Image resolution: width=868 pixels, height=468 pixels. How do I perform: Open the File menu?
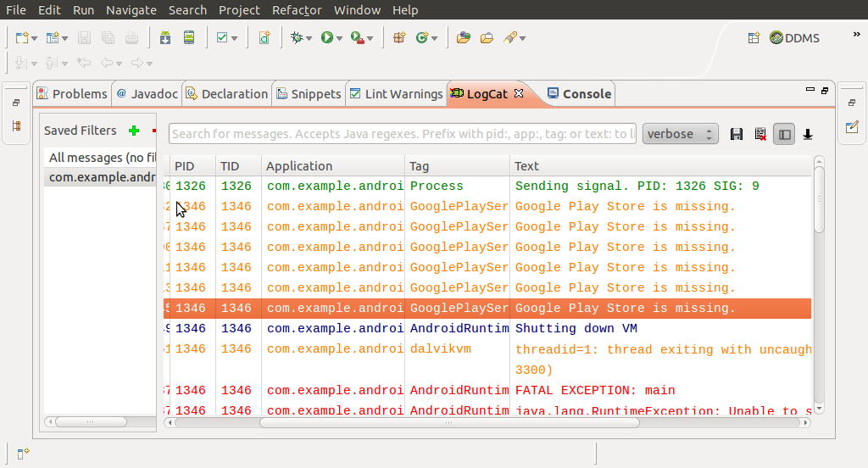pyautogui.click(x=16, y=10)
